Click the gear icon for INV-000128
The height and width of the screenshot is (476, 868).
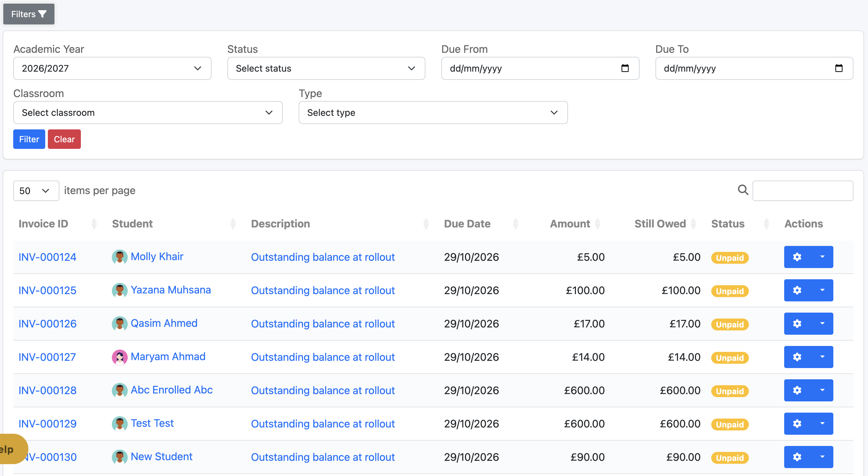[797, 391]
